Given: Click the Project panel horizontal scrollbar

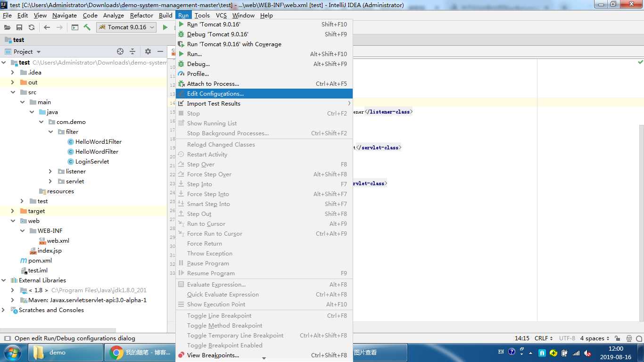Looking at the screenshot, I should pyautogui.click(x=58, y=330).
